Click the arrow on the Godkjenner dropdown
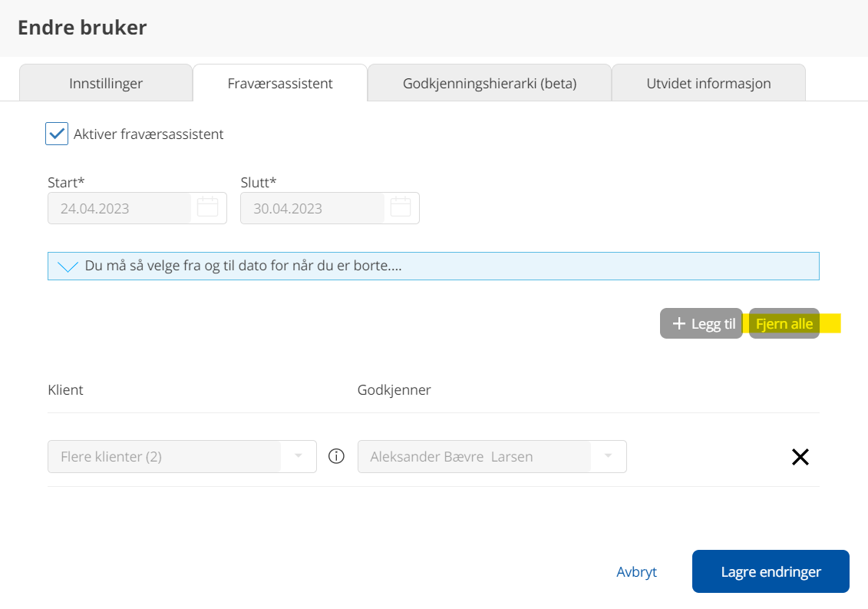This screenshot has width=868, height=609. 609,456
